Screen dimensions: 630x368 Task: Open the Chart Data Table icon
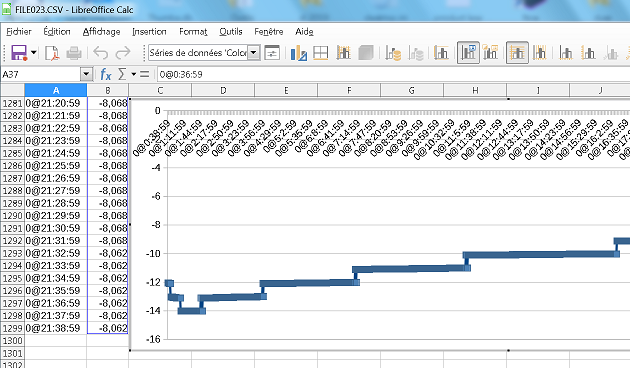321,53
